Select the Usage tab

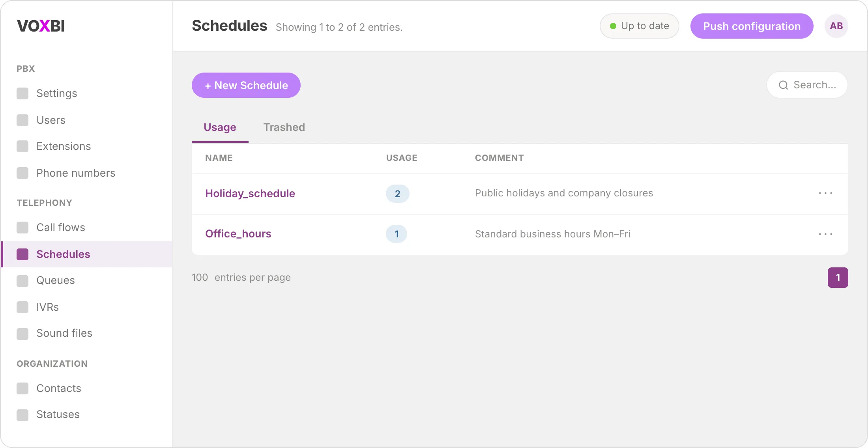pos(220,127)
